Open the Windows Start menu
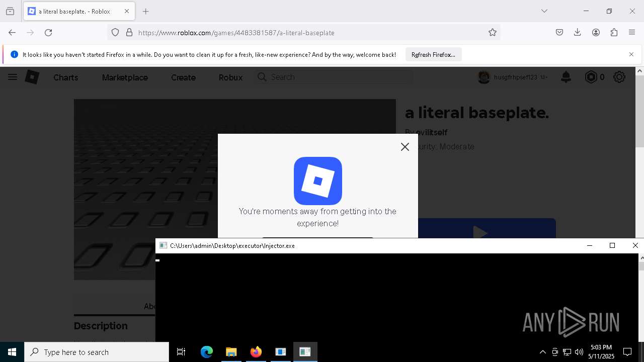 (x=12, y=352)
